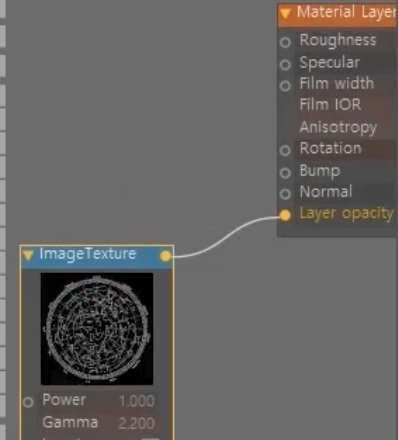This screenshot has height=440, width=398.
Task: Click the Film width input pin
Action: point(285,86)
